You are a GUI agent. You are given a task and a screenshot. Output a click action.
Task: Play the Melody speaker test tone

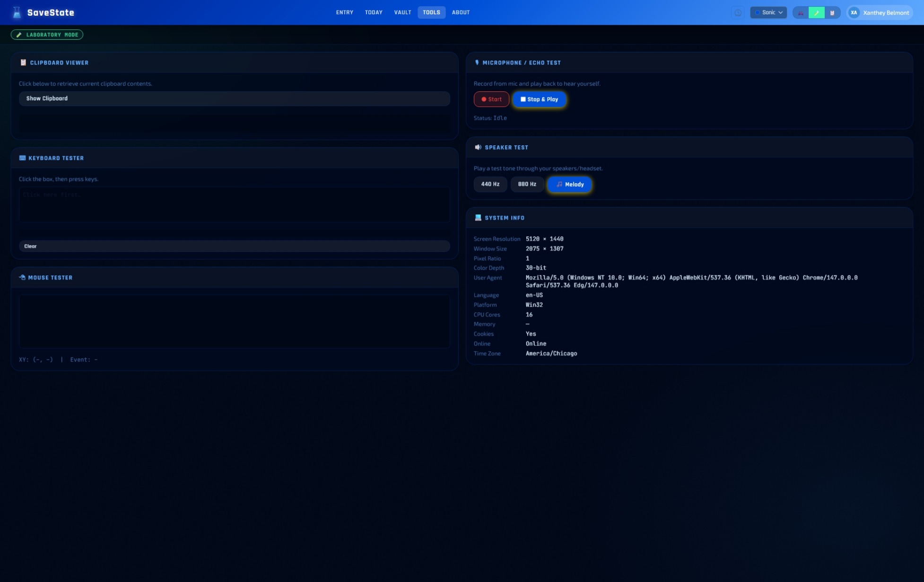click(569, 184)
